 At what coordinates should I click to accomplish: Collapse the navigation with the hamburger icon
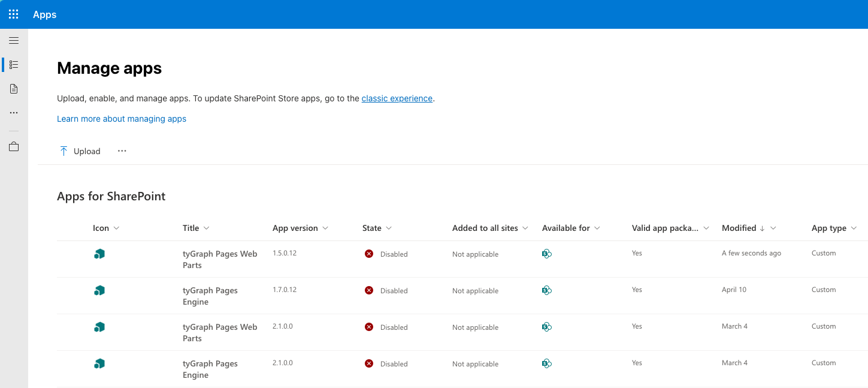pos(13,40)
